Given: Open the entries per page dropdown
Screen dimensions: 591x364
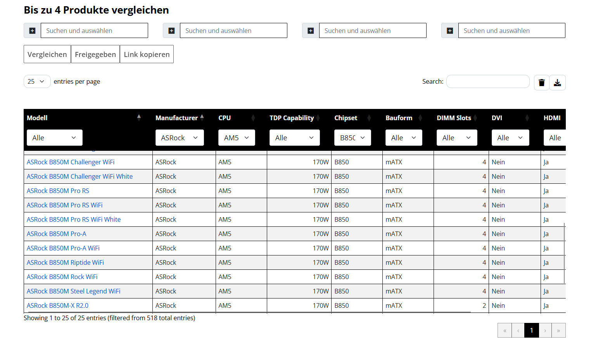Looking at the screenshot, I should (x=37, y=81).
